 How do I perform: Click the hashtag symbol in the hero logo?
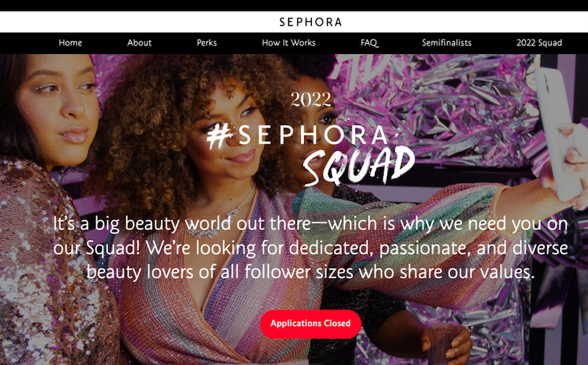219,136
